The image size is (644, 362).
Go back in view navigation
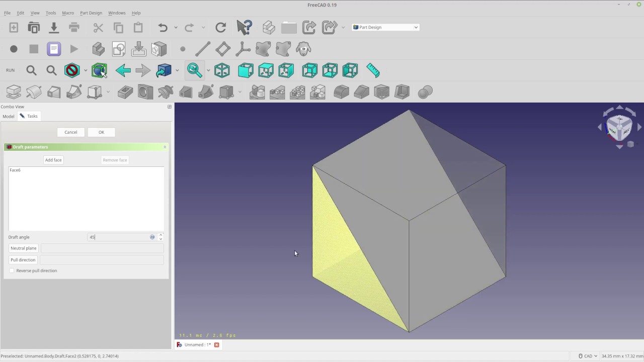[x=123, y=70]
